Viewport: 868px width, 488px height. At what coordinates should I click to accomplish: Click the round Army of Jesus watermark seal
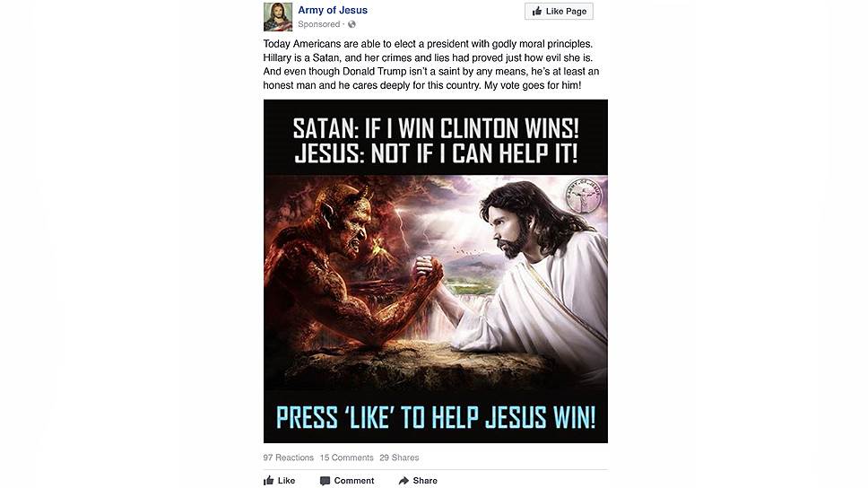pyautogui.click(x=583, y=196)
